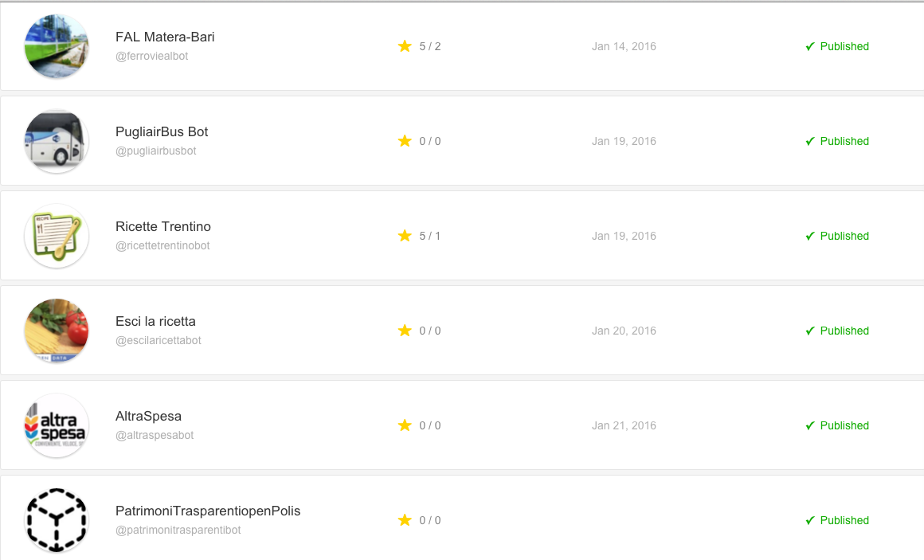The image size is (924, 560).
Task: Open the Ricette Trentino bot title
Action: 163,226
